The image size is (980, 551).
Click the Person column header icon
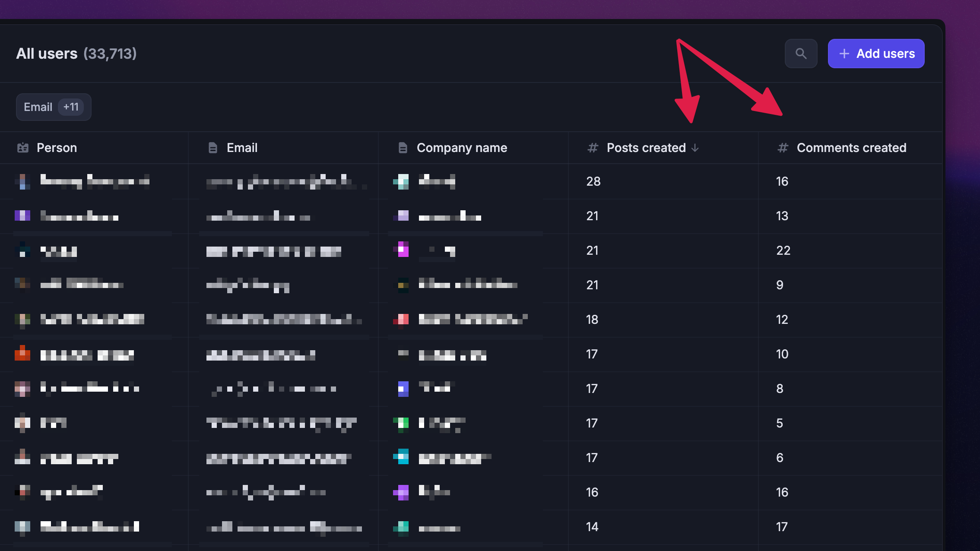pos(23,148)
